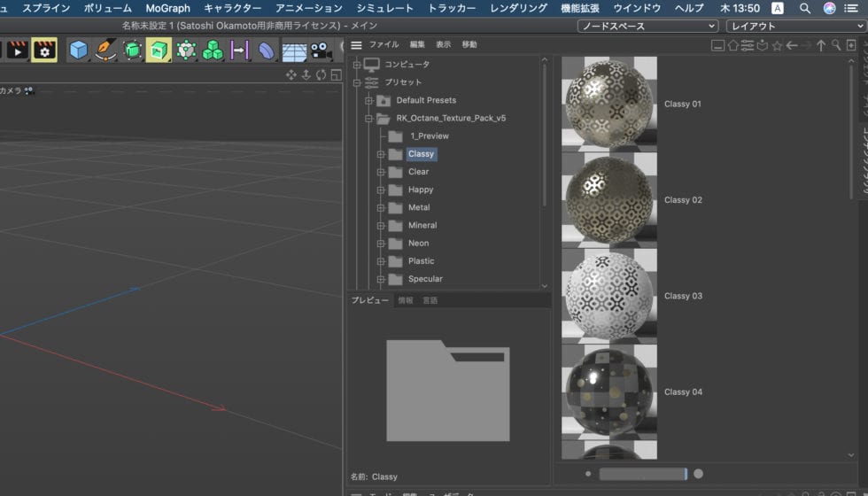Viewport: 868px width, 496px height.
Task: Switch to the プレビュー tab
Action: tap(370, 300)
